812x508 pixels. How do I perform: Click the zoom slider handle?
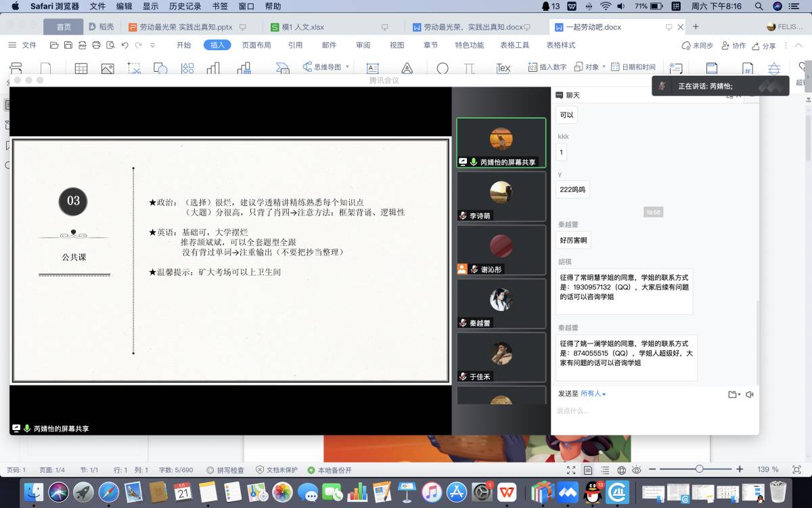coord(699,469)
